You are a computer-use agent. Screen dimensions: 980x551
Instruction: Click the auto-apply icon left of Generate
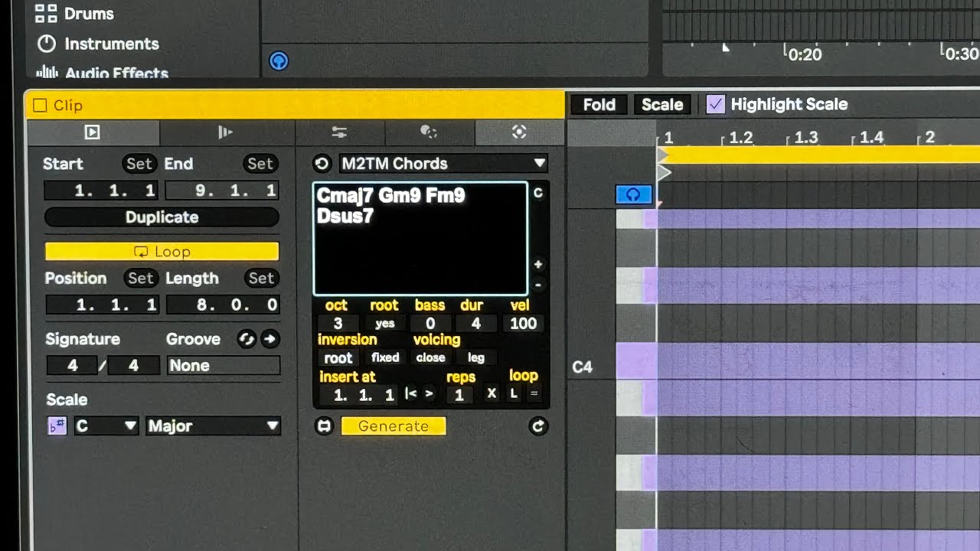[x=325, y=426]
